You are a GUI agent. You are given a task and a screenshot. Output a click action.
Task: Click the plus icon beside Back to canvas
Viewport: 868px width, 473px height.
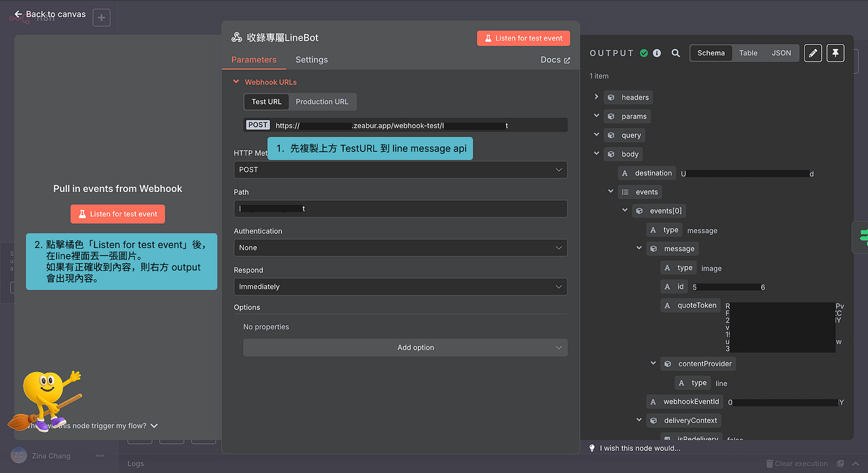101,18
